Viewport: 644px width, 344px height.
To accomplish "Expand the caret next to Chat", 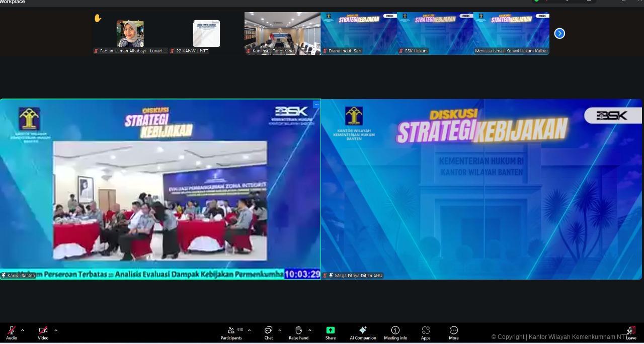I will coord(280,330).
